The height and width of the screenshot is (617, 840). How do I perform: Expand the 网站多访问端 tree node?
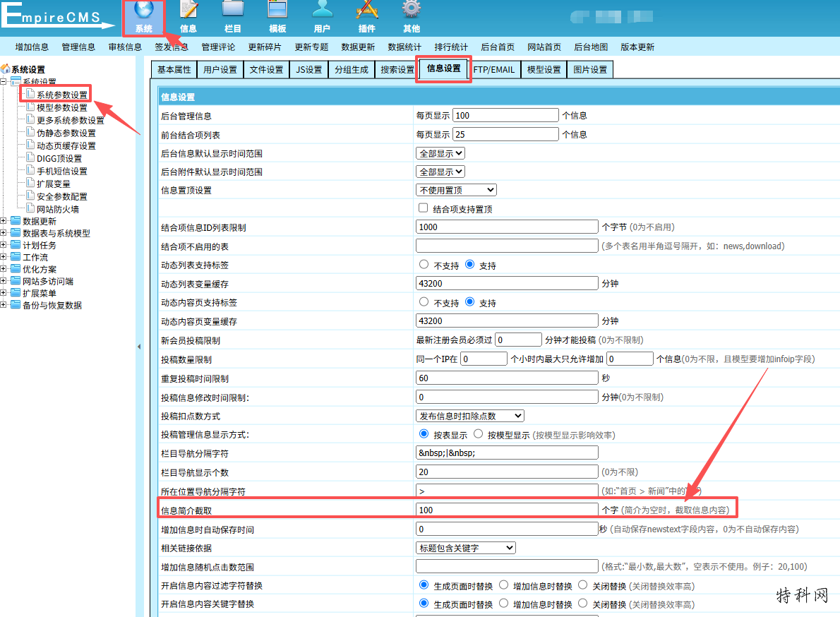coord(4,281)
